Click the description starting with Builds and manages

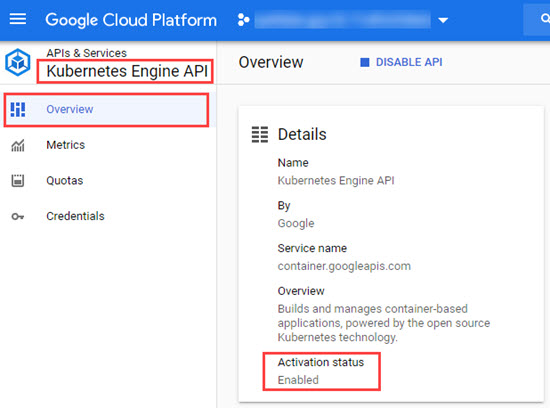click(x=384, y=323)
